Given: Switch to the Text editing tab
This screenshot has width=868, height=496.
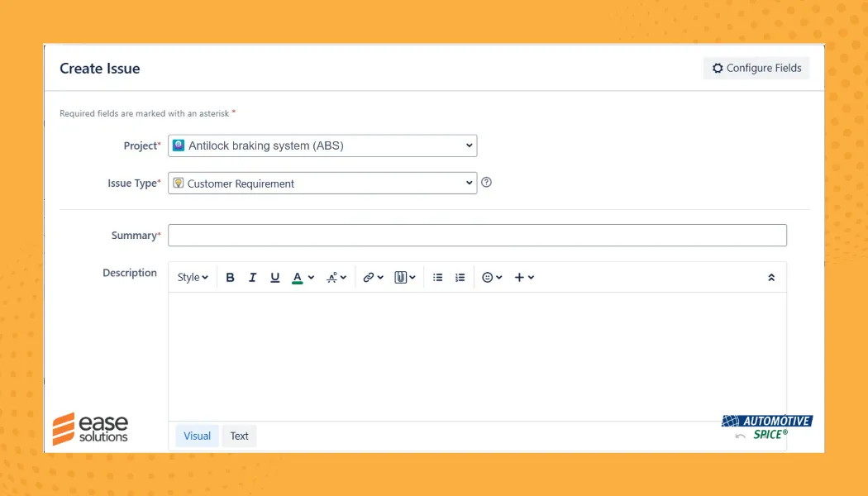Looking at the screenshot, I should [239, 436].
